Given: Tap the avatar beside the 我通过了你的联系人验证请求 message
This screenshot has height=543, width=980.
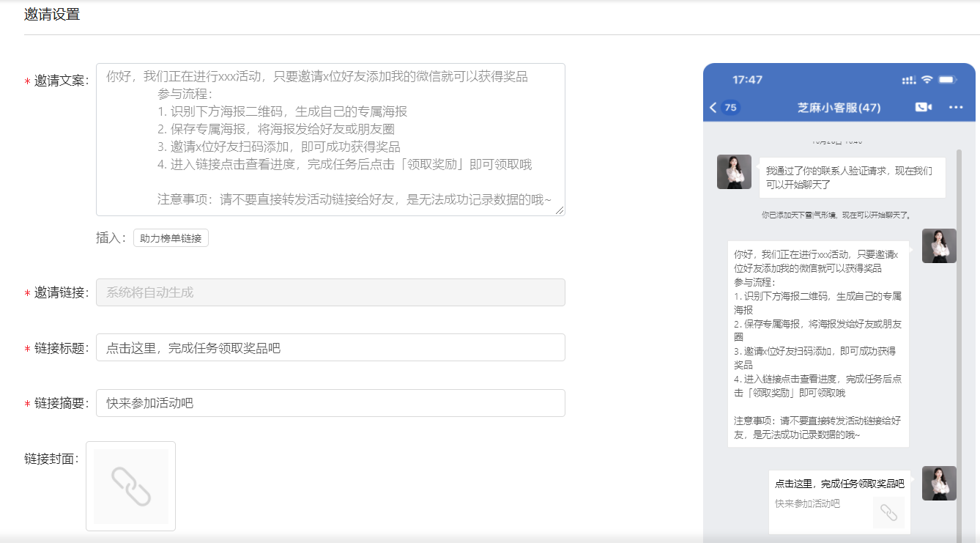Looking at the screenshot, I should coord(734,172).
